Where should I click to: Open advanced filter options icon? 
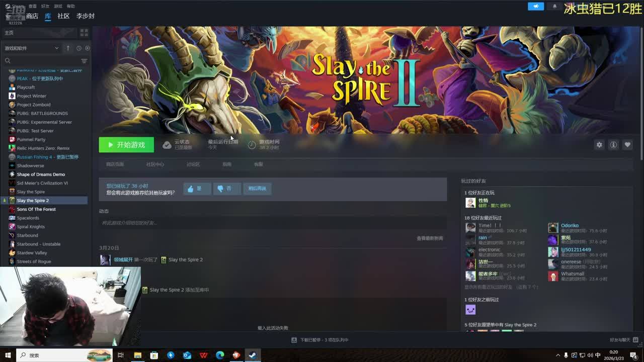[84, 61]
